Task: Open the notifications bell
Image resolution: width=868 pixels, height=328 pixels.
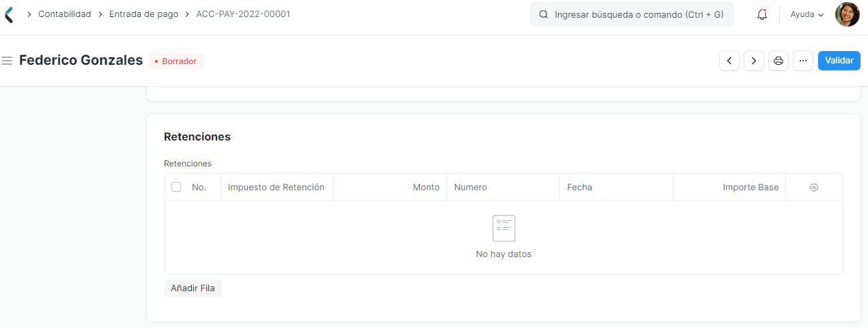Action: 762,14
